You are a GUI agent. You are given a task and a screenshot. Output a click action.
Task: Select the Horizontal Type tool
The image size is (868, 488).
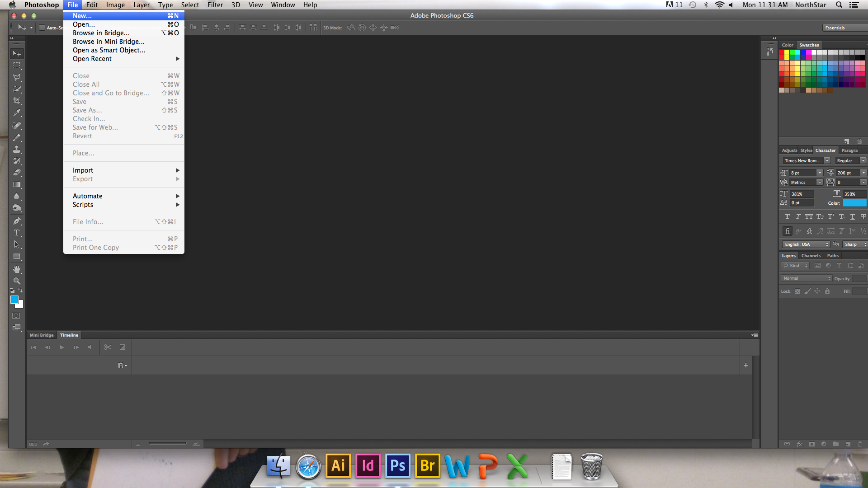tap(17, 233)
